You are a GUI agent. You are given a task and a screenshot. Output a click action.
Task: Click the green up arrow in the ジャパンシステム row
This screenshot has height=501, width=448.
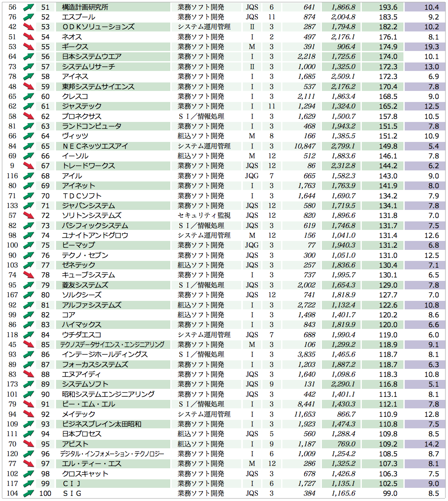[x=28, y=205]
